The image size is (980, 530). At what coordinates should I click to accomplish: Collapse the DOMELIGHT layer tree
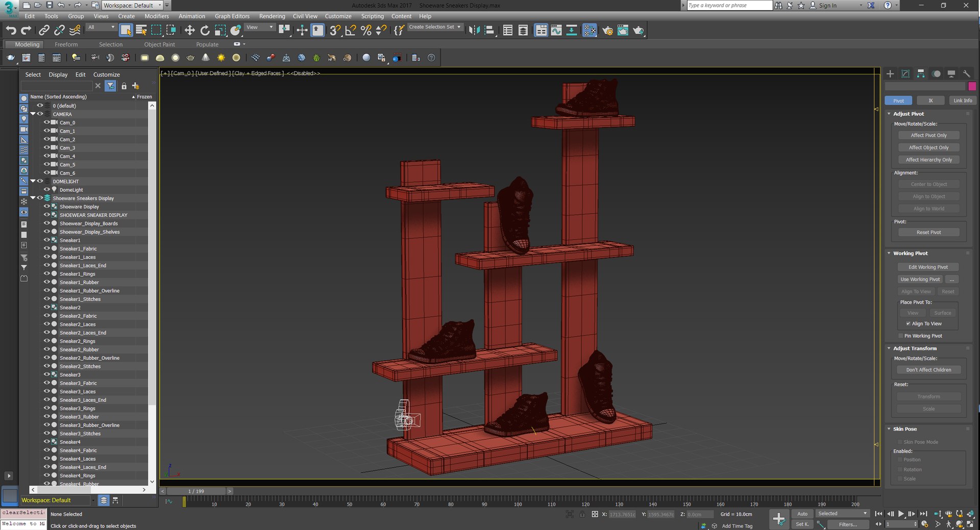tap(33, 181)
